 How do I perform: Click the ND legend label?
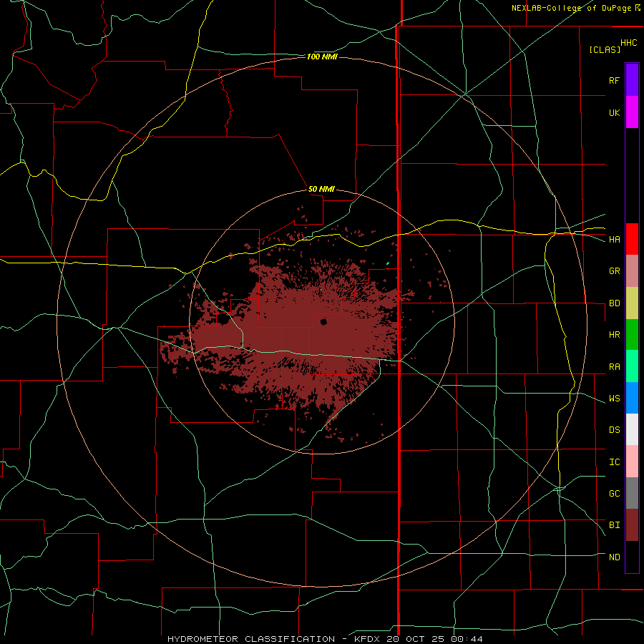tap(614, 557)
